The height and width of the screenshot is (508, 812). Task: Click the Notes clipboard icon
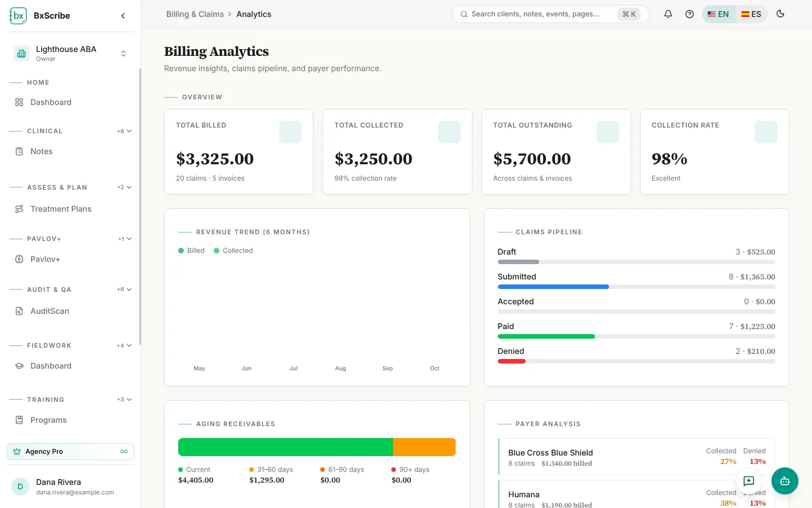tap(19, 151)
